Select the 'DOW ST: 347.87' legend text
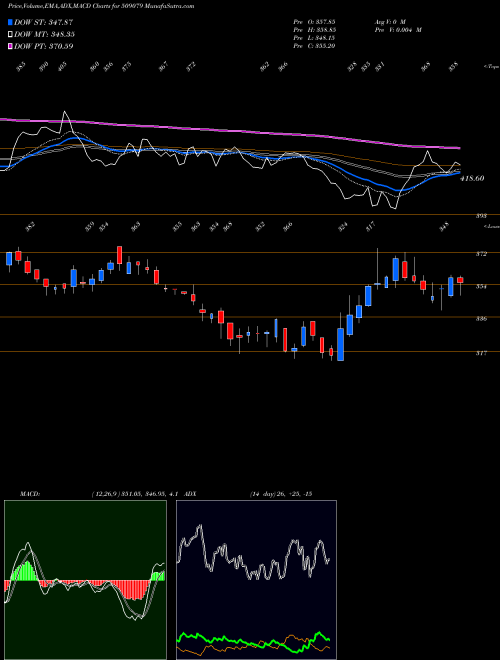Viewport: 500px width, 660px height. coord(44,22)
